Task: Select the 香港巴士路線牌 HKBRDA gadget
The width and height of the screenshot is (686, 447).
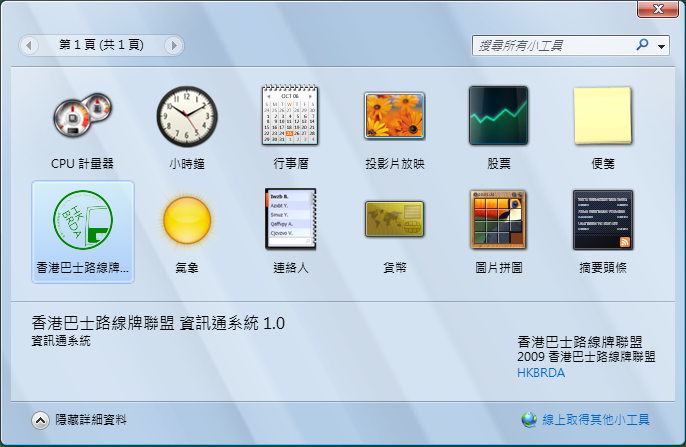Action: point(83,232)
